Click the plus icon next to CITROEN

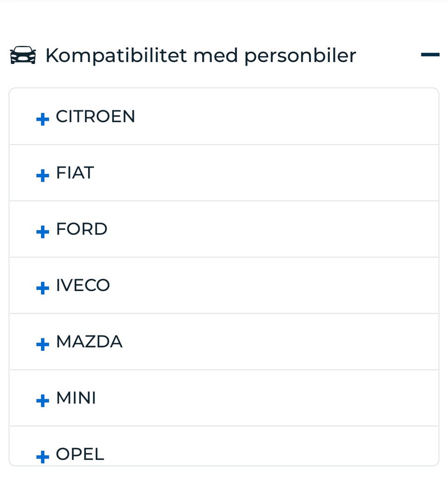coord(42,119)
